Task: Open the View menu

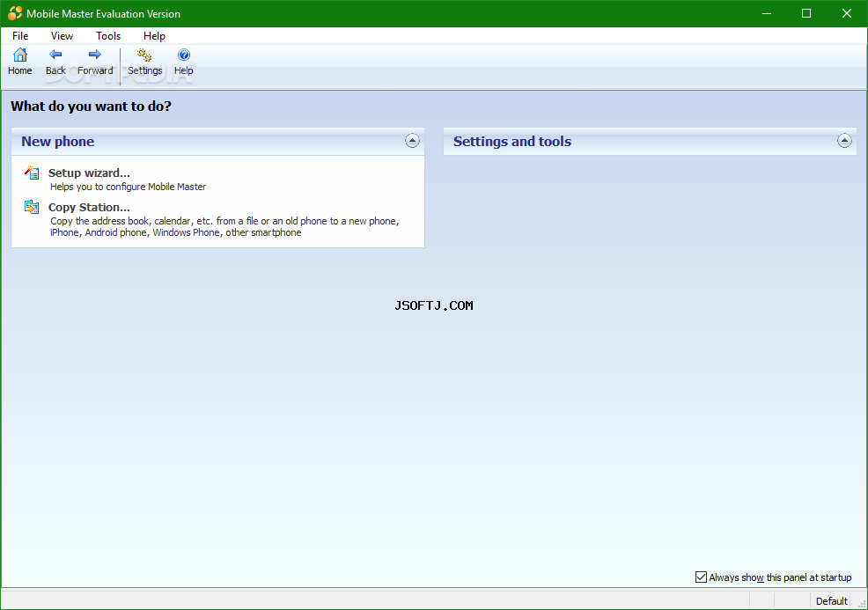Action: click(62, 36)
